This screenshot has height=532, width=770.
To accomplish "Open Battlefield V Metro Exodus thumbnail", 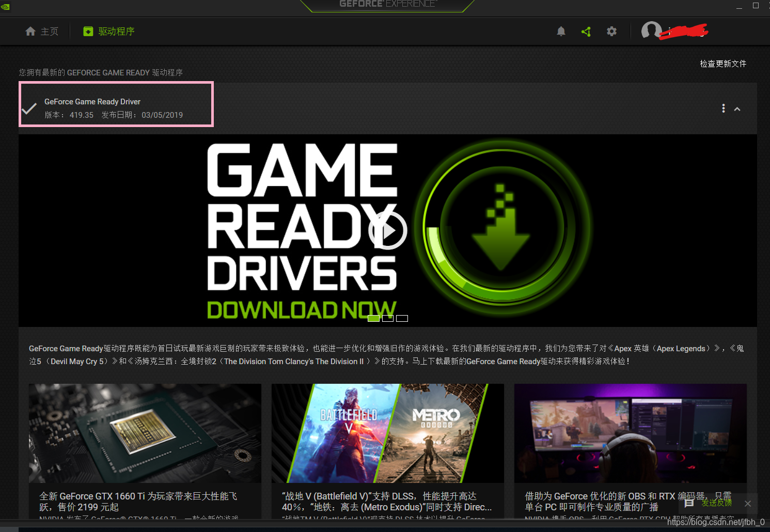I will click(x=388, y=433).
